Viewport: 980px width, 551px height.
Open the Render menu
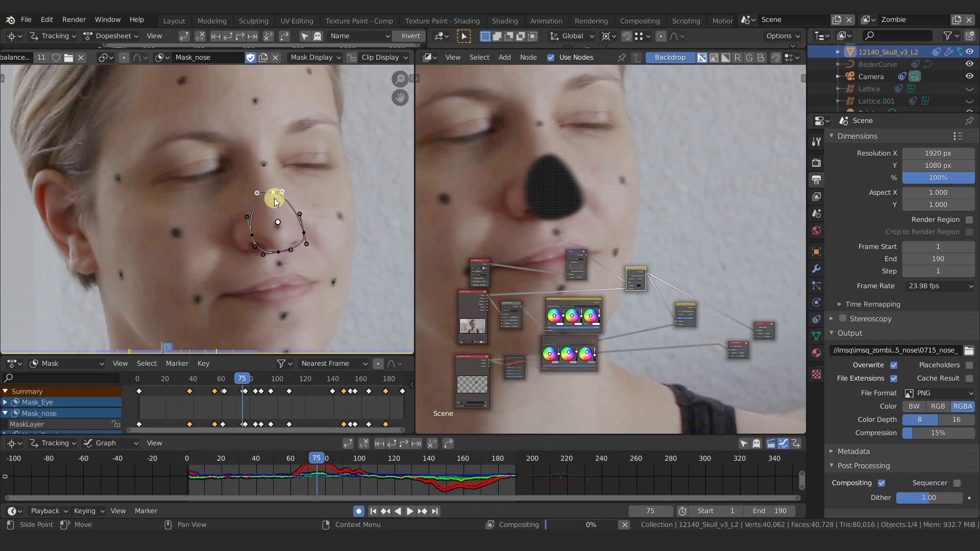74,20
